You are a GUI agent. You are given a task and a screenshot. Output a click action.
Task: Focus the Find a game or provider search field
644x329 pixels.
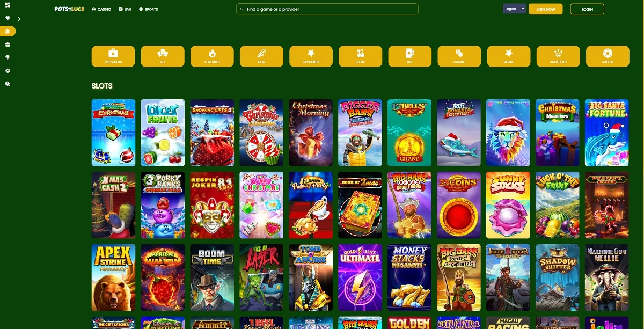(x=327, y=9)
